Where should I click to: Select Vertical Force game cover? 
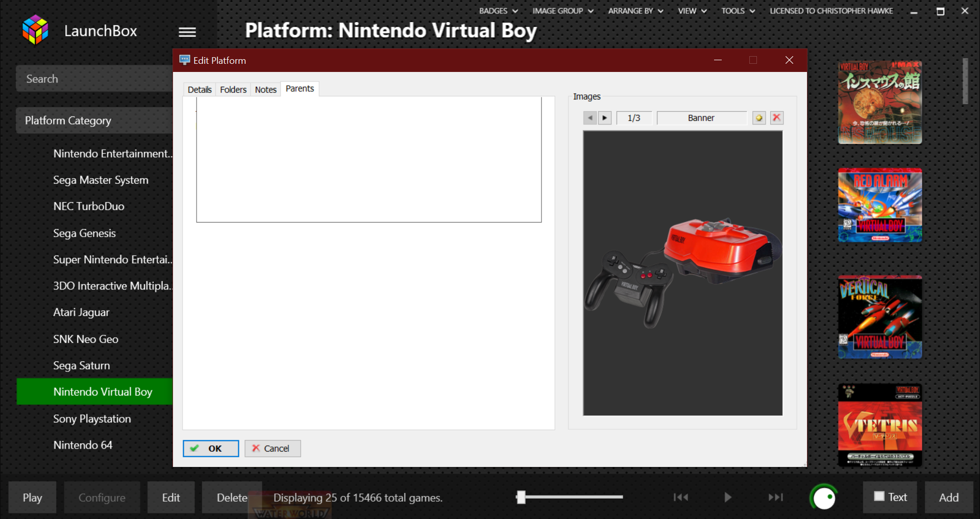(880, 317)
